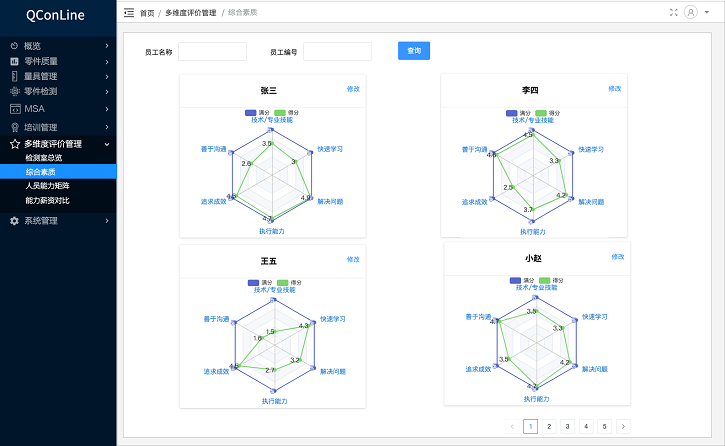The height and width of the screenshot is (446, 725).
Task: Select the 能力薪资对比 submenu item
Action: (47, 200)
